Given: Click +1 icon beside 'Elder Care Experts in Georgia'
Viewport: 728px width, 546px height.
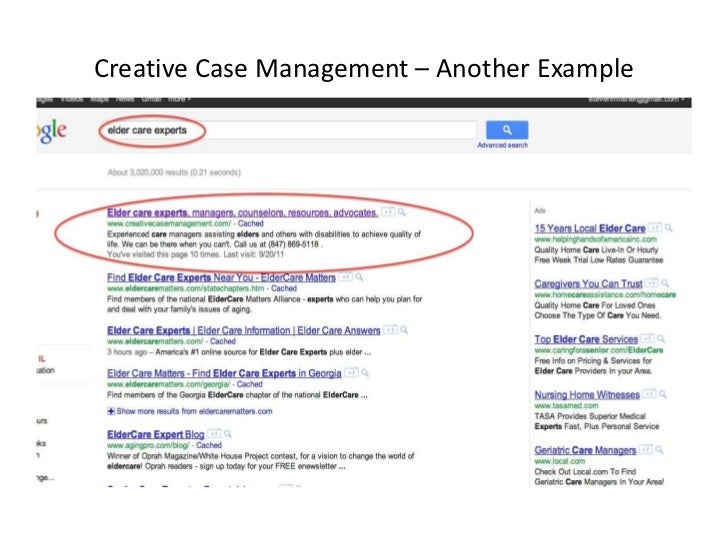Looking at the screenshot, I should pos(351,373).
